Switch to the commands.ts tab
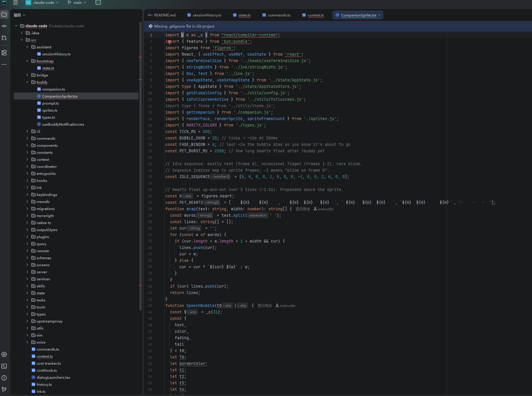Viewport: 532px width, 396px height. [276, 15]
